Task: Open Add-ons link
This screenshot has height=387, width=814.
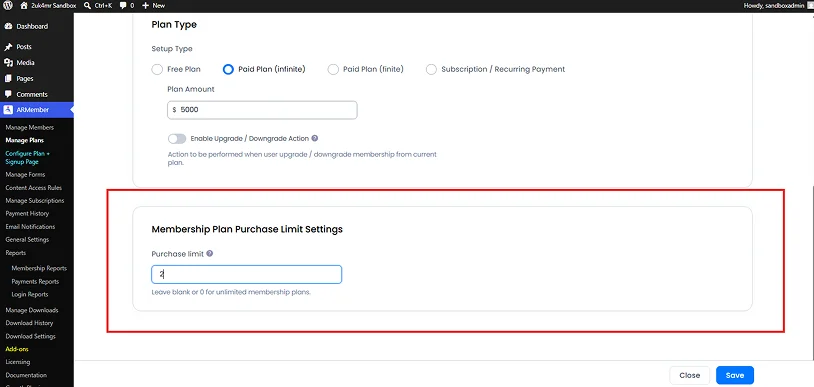Action: tap(17, 349)
